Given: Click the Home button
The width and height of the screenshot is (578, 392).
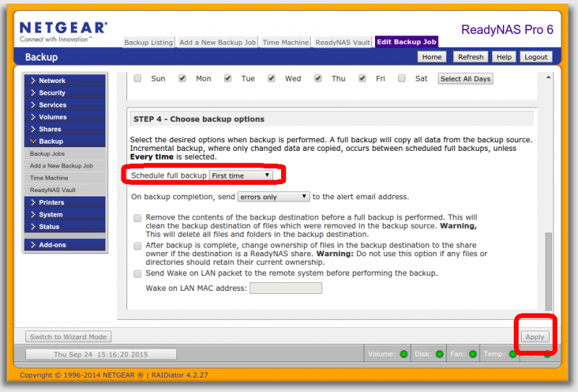Looking at the screenshot, I should pos(431,57).
